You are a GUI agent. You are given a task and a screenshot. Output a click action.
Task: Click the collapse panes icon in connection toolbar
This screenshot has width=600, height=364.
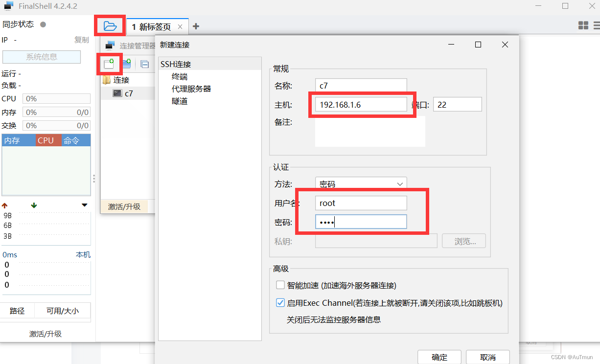(143, 64)
